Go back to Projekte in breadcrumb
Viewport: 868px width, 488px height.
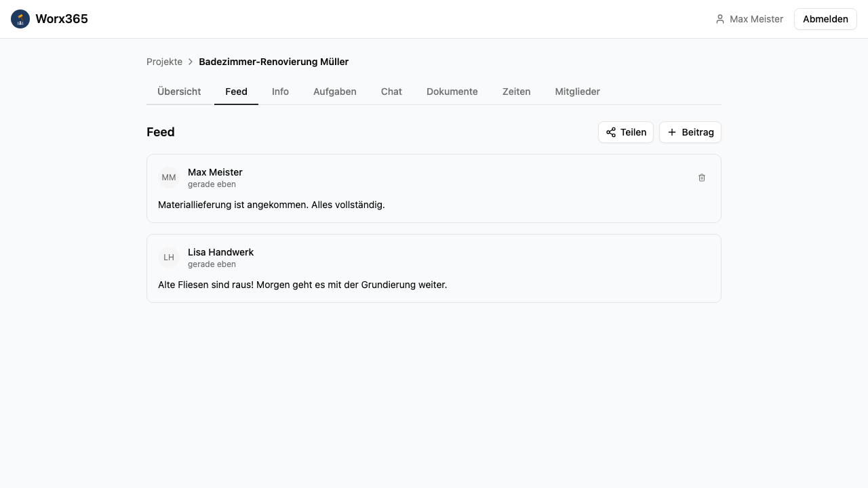pos(164,62)
